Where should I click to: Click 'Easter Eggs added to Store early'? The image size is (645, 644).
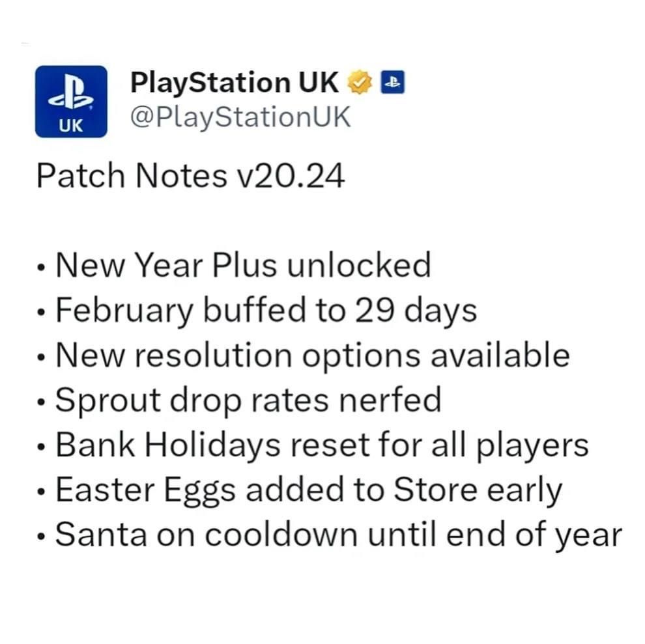308,491
